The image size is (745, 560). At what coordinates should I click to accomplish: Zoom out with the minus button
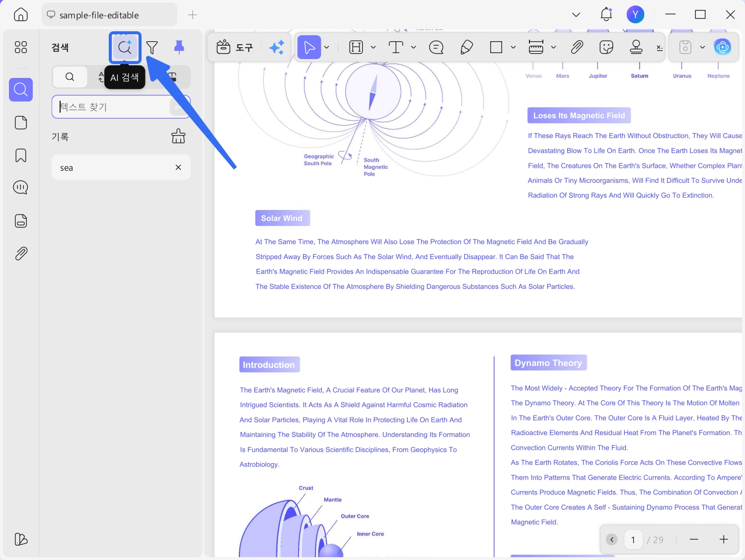click(x=694, y=540)
